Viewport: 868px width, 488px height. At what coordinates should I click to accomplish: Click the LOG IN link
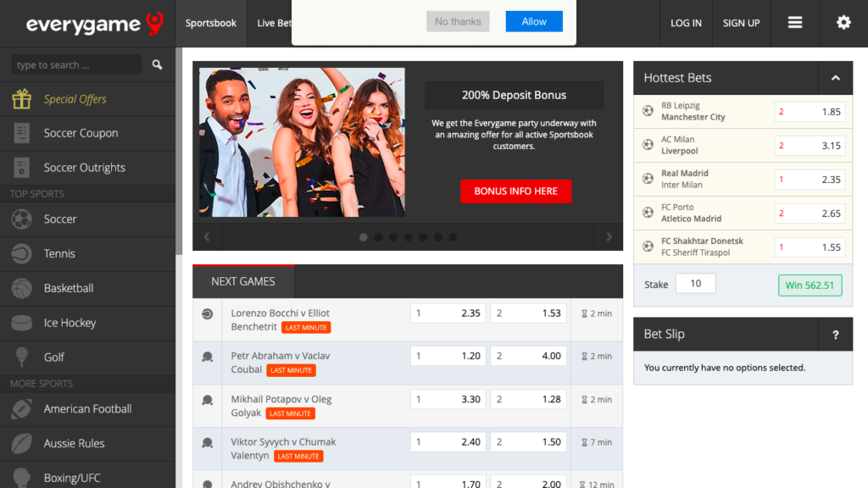click(686, 23)
